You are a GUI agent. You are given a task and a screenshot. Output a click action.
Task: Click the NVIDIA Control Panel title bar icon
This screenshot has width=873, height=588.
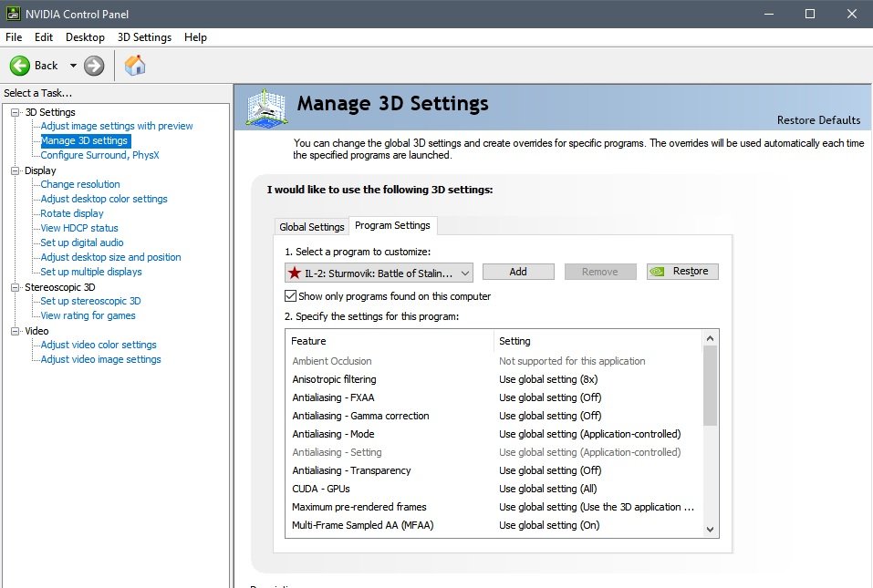[13, 14]
